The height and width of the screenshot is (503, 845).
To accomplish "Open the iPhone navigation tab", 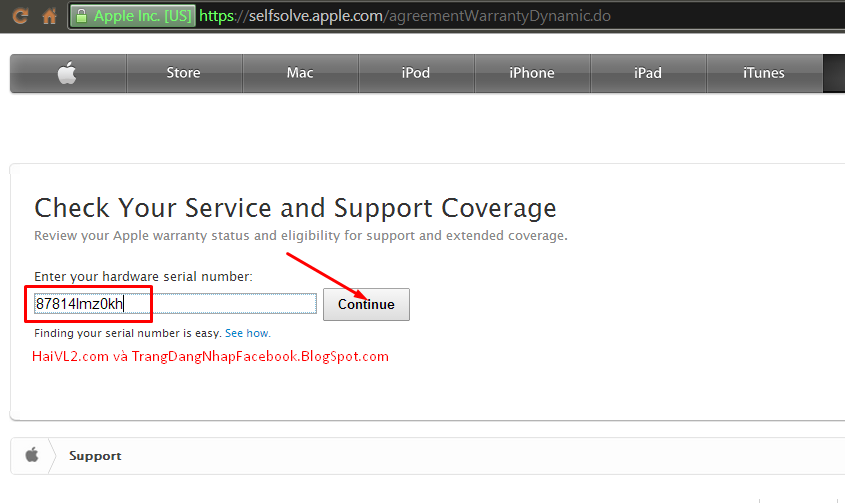I will coord(532,73).
